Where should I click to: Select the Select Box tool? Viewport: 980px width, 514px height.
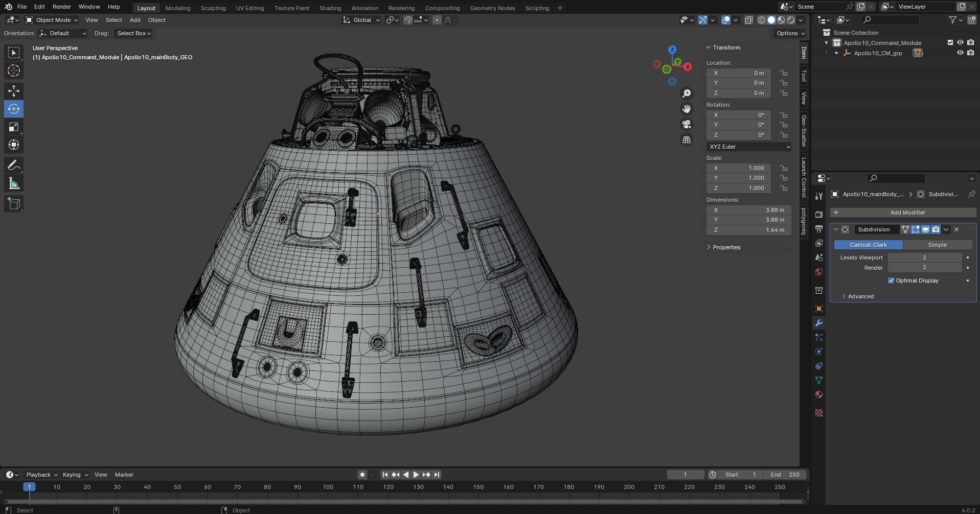click(x=14, y=53)
